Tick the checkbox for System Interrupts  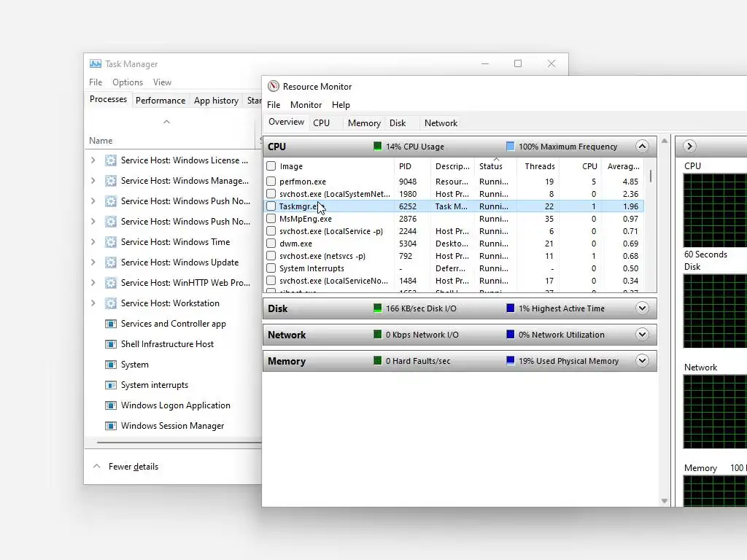271,268
